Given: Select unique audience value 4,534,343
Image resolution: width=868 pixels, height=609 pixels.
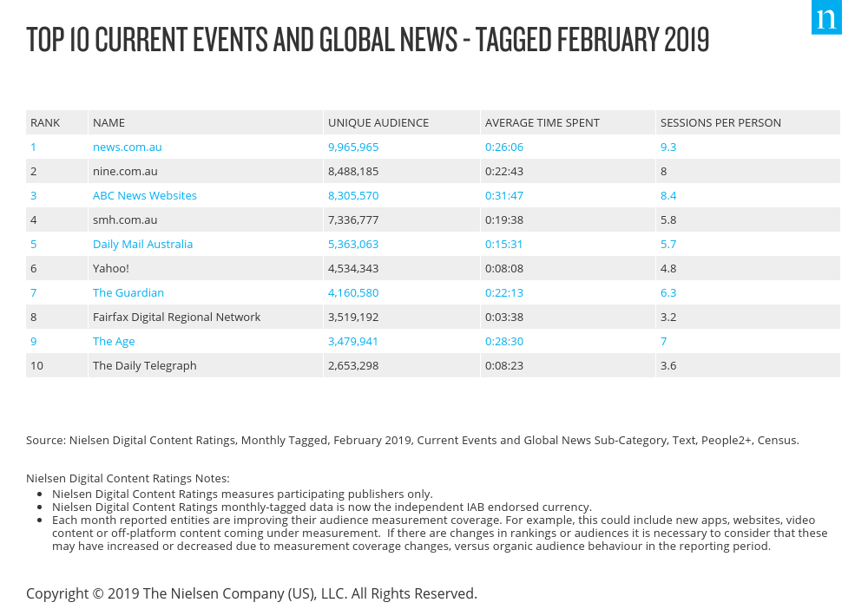Looking at the screenshot, I should click(x=353, y=269).
